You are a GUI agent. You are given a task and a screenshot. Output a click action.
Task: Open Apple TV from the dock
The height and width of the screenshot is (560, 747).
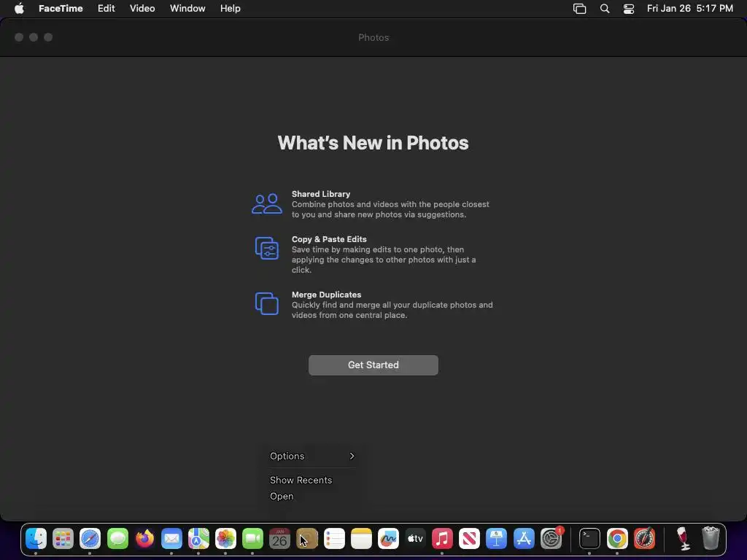[415, 539]
